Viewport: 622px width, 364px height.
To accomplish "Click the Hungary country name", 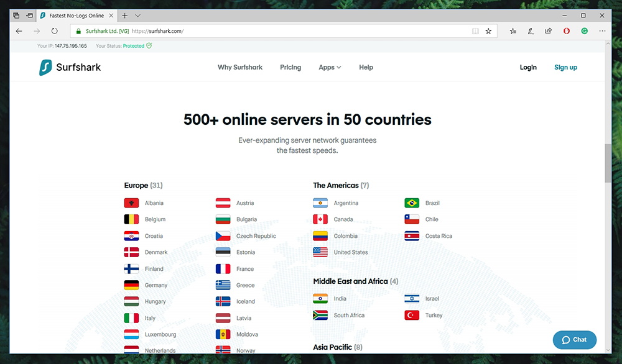I will [155, 301].
